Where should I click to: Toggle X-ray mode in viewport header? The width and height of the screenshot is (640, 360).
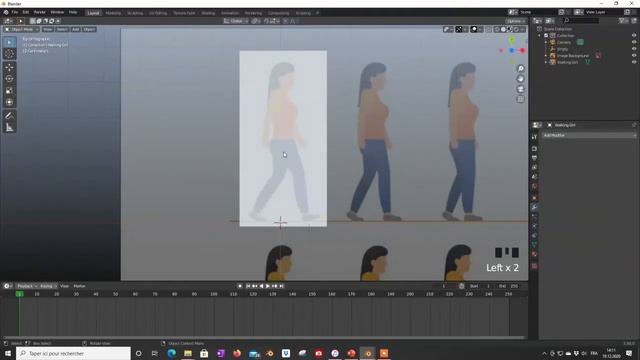click(489, 29)
